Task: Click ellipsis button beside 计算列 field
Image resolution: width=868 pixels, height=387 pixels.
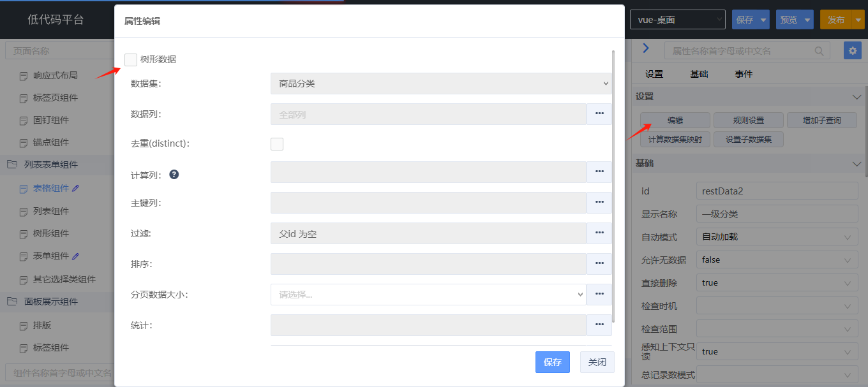Action: pyautogui.click(x=599, y=172)
